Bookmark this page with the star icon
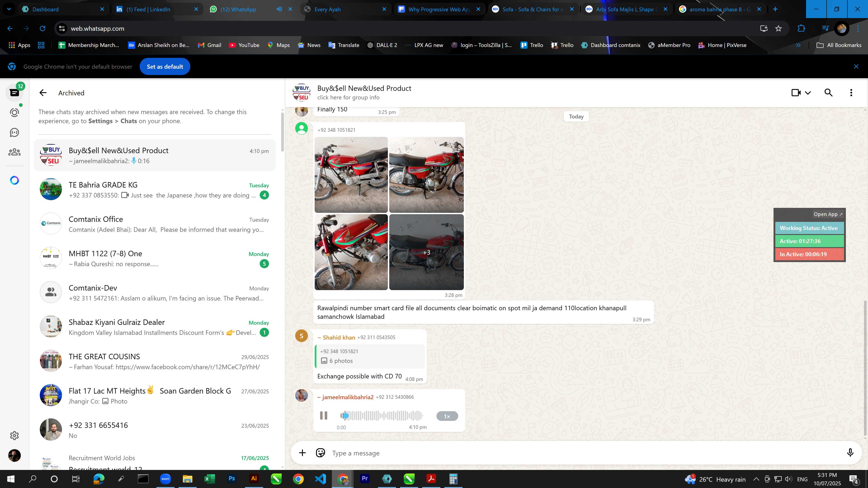 click(778, 29)
